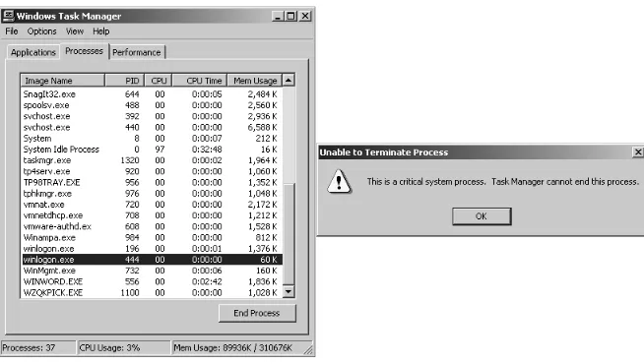Open the Options menu
Image resolution: width=644 pixels, height=364 pixels.
pos(42,31)
